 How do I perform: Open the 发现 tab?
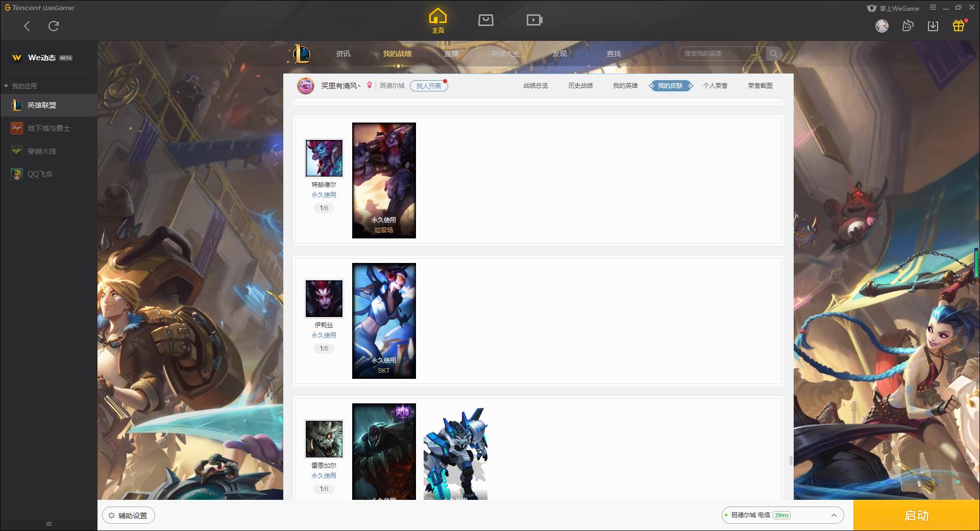(559, 54)
